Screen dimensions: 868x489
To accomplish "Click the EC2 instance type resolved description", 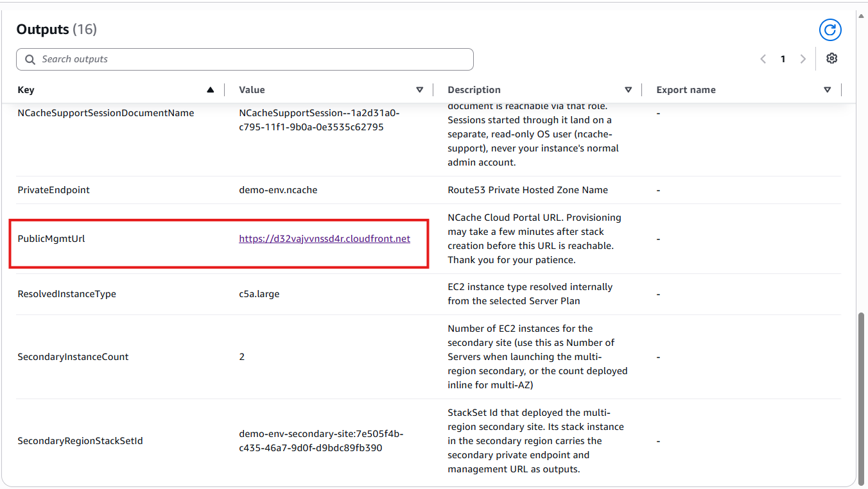I will coord(530,294).
